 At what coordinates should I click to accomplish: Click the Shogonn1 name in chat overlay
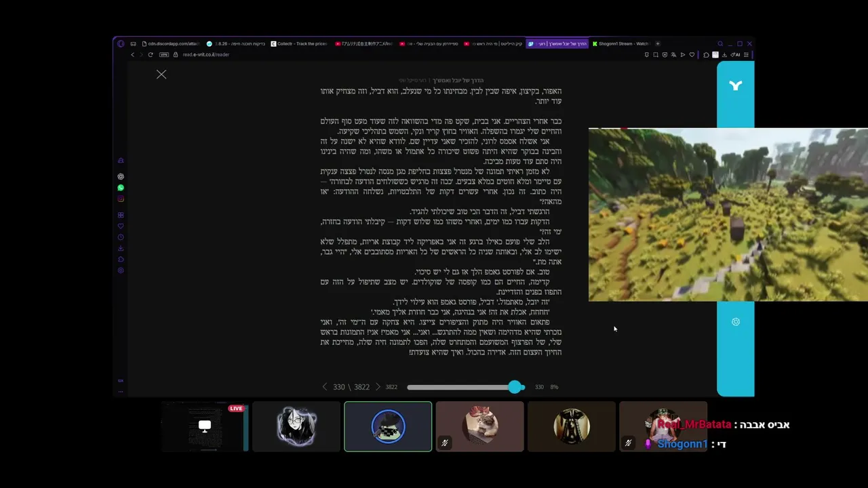point(682,444)
